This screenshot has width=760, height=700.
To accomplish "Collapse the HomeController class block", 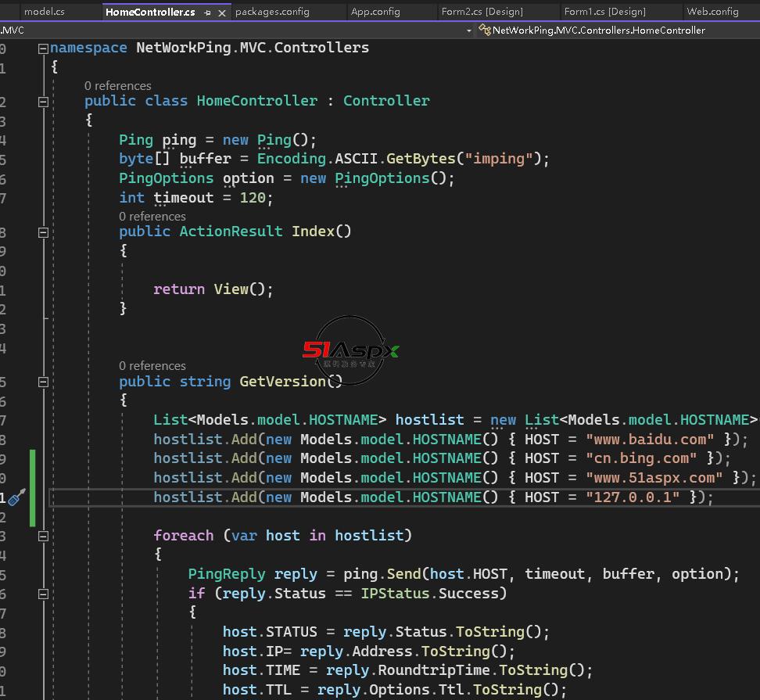I will point(43,102).
